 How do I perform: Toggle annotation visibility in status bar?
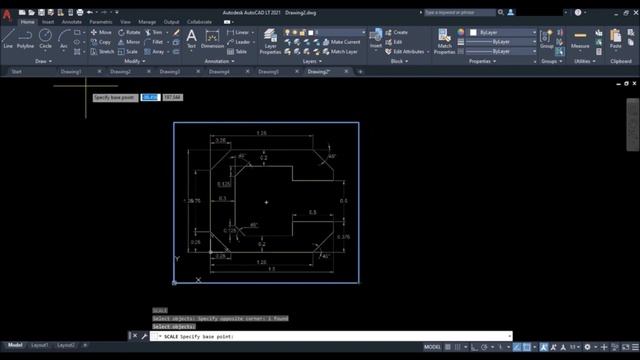(544, 347)
